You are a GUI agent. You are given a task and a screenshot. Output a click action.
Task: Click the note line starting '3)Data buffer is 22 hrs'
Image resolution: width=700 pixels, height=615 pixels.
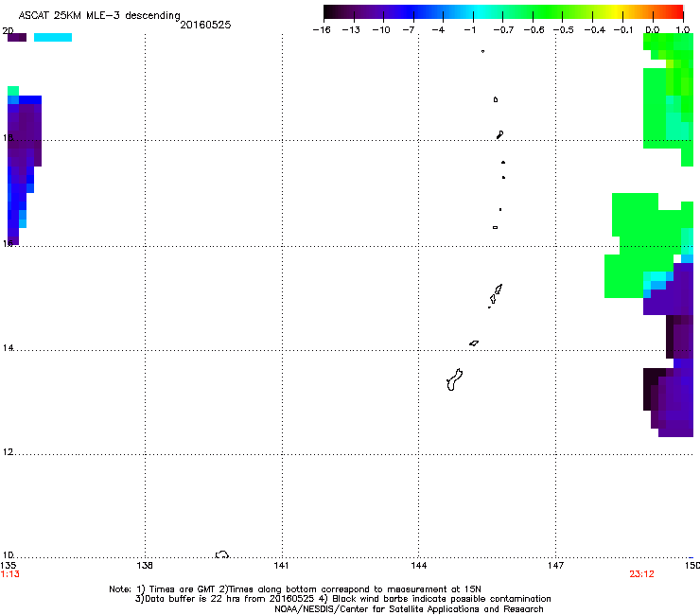point(342,599)
